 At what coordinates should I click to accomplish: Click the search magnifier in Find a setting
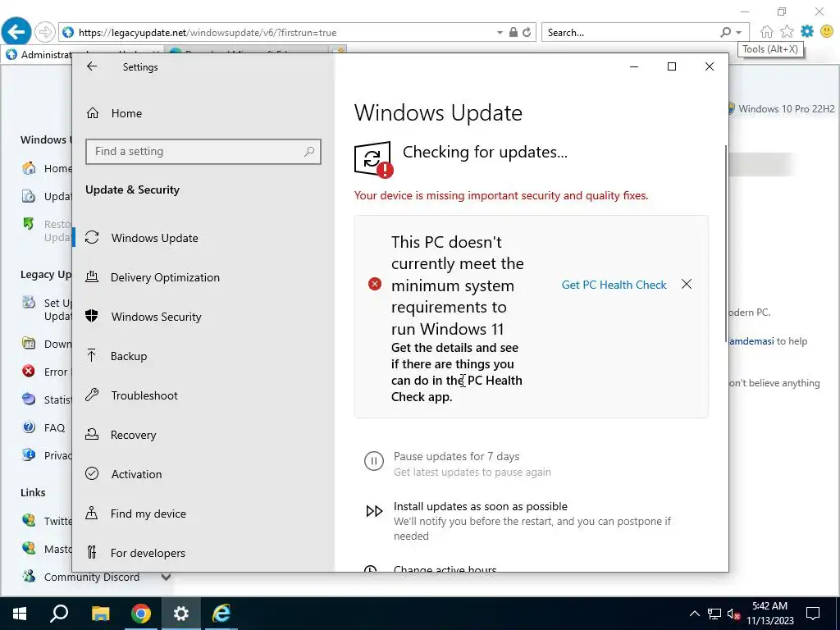click(309, 152)
